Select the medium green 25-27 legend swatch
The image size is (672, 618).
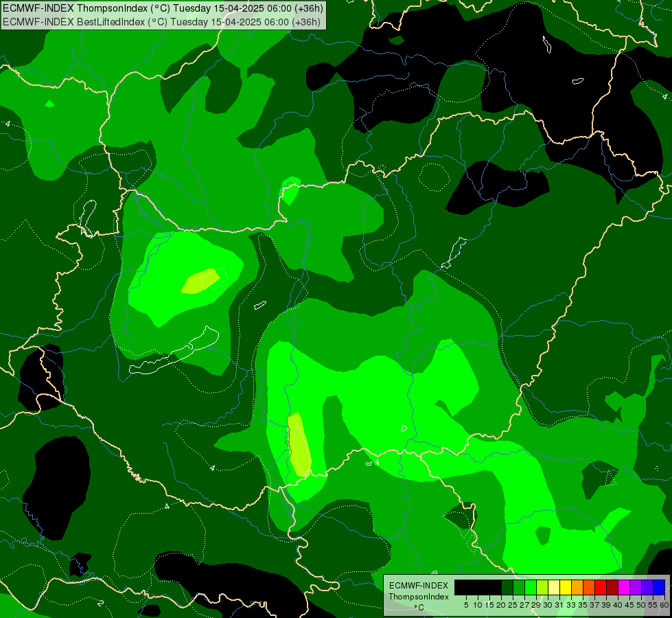coord(519,587)
